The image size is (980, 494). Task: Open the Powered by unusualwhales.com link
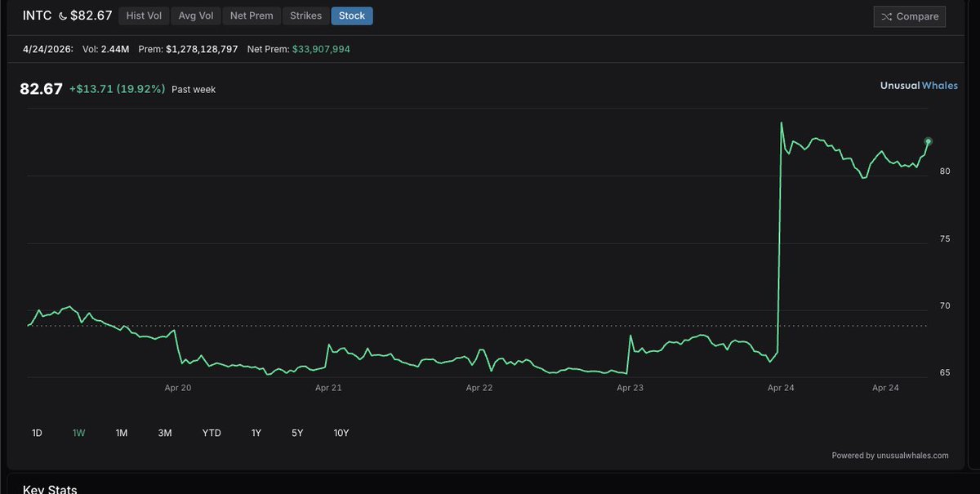tap(890, 456)
